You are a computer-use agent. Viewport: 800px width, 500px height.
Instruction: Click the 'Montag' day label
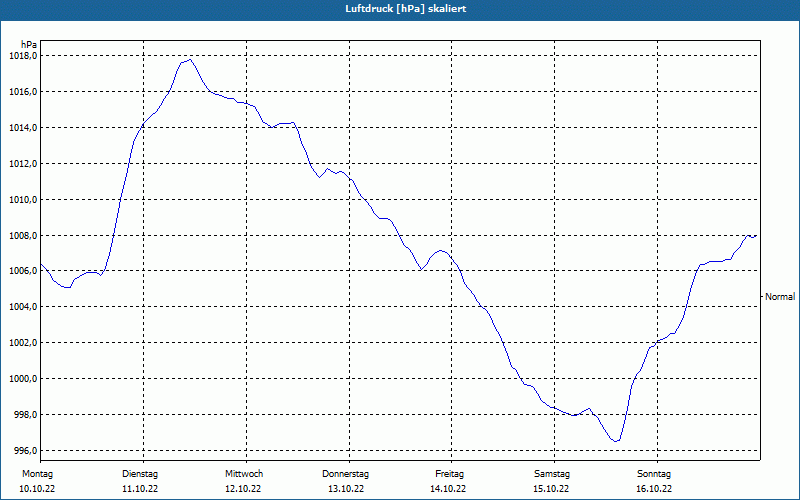[x=37, y=474]
